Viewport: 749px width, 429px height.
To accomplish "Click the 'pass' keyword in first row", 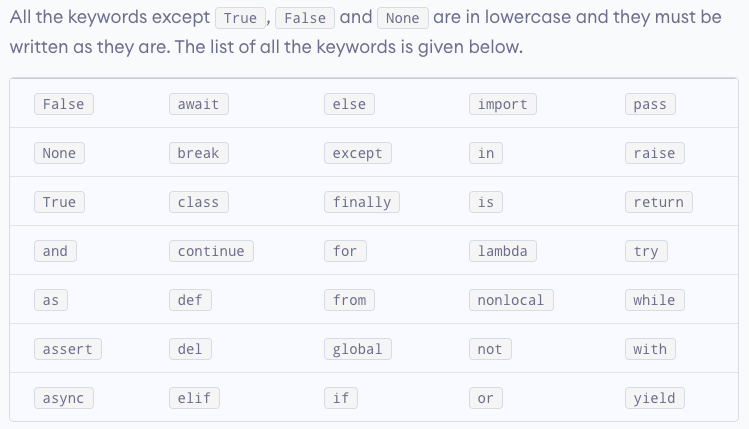I will pos(650,104).
